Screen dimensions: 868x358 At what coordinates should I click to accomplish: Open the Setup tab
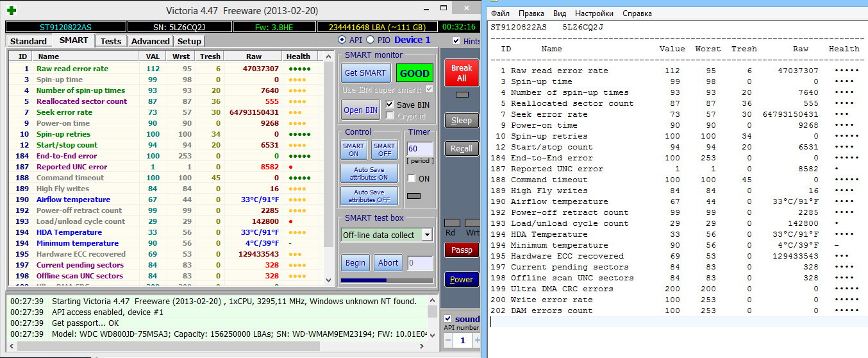tap(189, 41)
